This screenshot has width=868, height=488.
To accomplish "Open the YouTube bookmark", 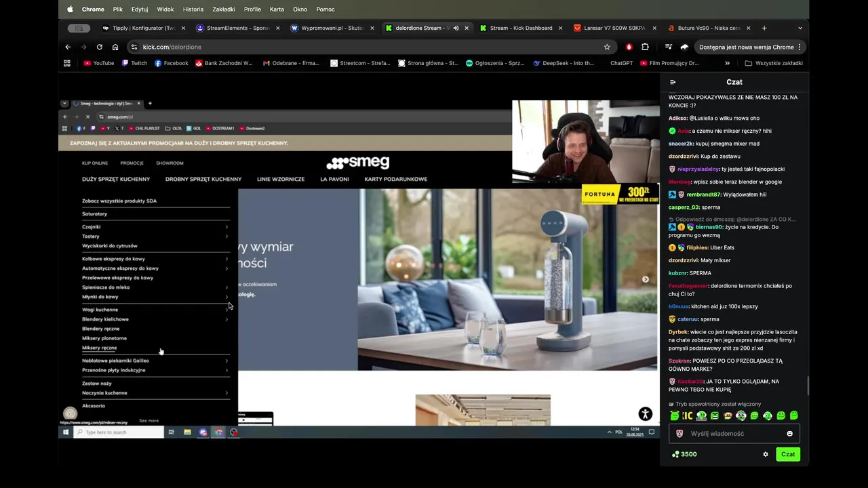I will click(x=98, y=63).
